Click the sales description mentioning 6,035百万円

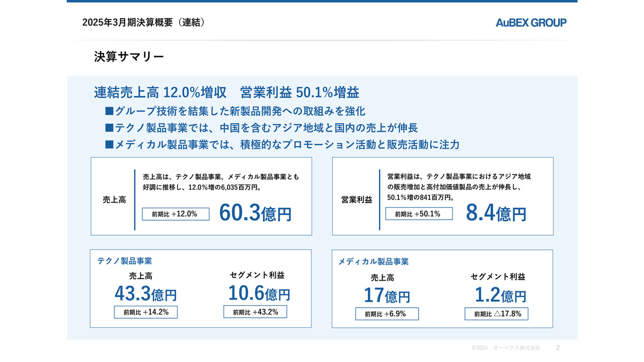(221, 182)
